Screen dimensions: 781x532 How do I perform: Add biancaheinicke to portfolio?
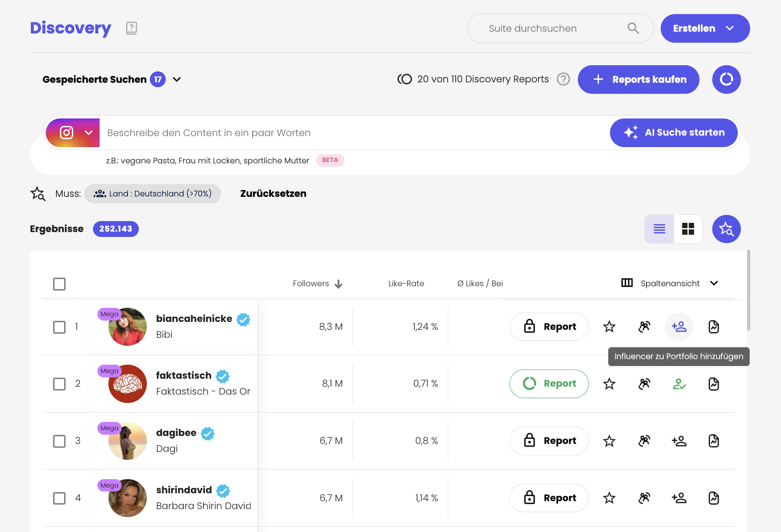coord(679,327)
